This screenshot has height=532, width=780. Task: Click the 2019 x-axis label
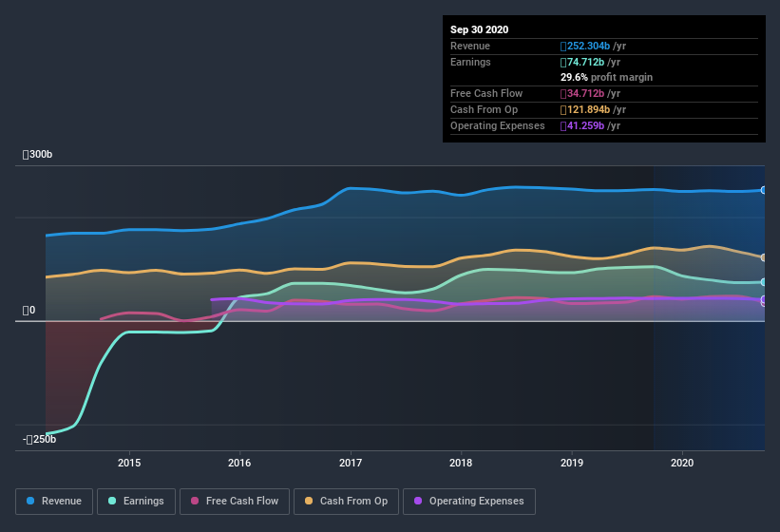tap(572, 463)
